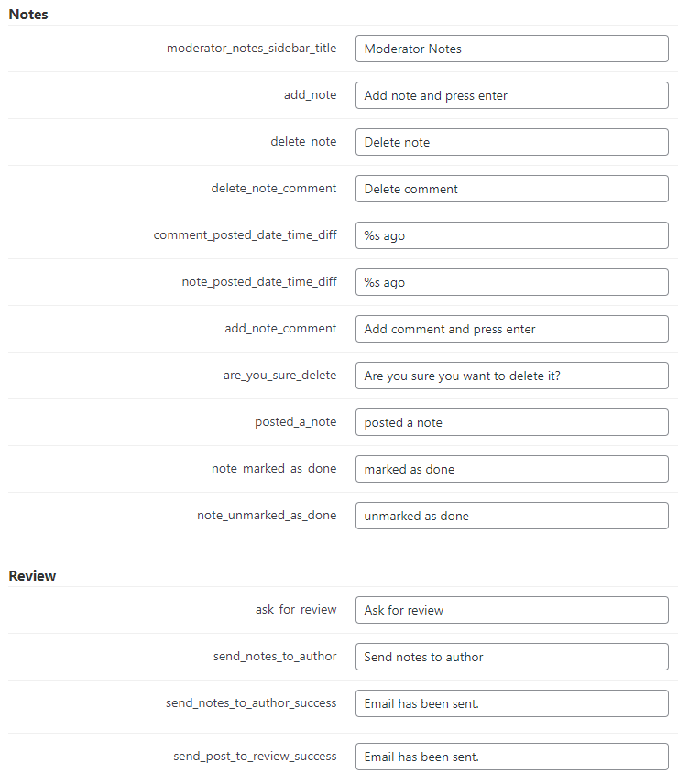Focus the note_unmarked_as_done field
678x784 pixels.
[512, 516]
